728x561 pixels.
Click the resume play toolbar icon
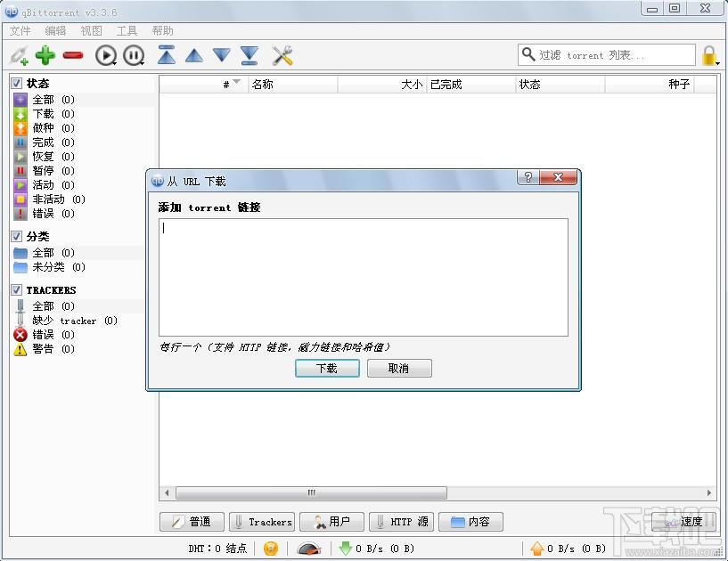[x=106, y=56]
